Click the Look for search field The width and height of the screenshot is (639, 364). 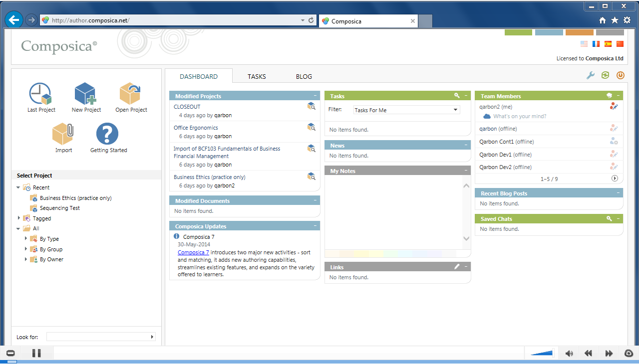(101, 337)
